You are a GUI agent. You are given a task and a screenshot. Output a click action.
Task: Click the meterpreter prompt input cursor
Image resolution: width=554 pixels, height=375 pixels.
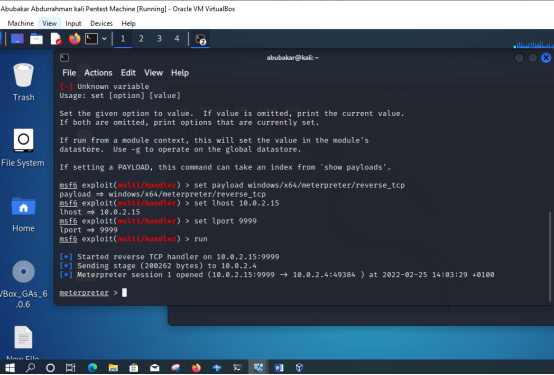tap(124, 293)
